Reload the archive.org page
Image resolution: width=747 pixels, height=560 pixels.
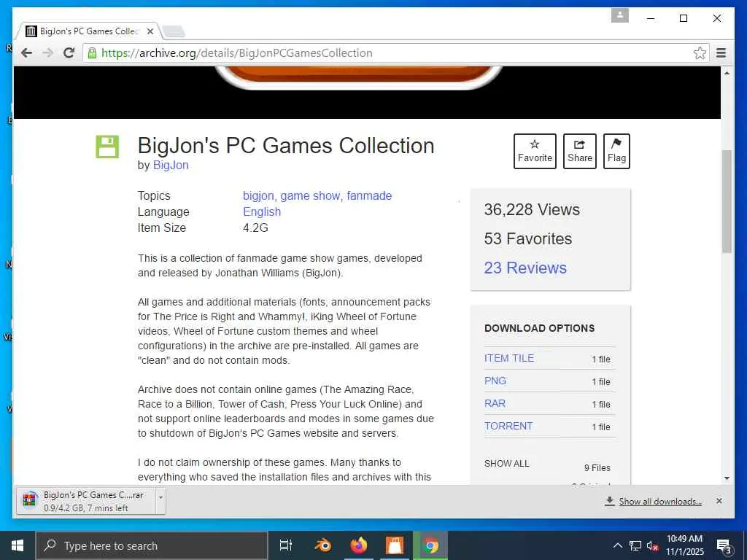(69, 52)
